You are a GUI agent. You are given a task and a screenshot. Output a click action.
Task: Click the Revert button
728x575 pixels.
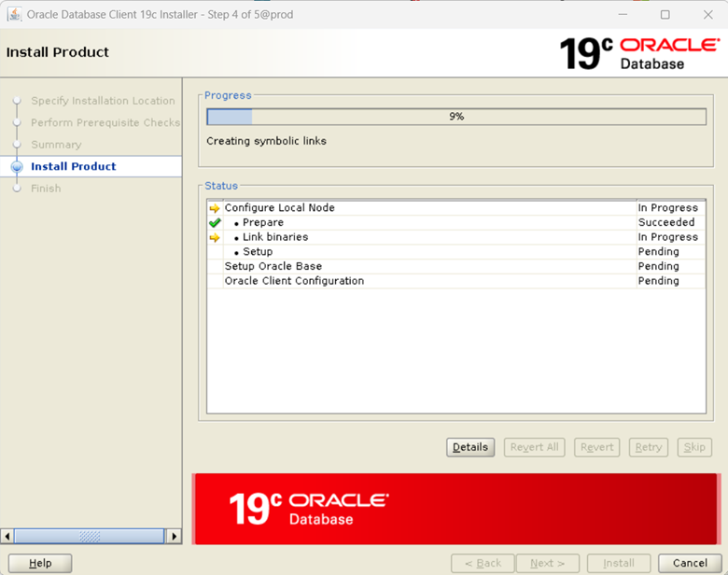(x=596, y=447)
